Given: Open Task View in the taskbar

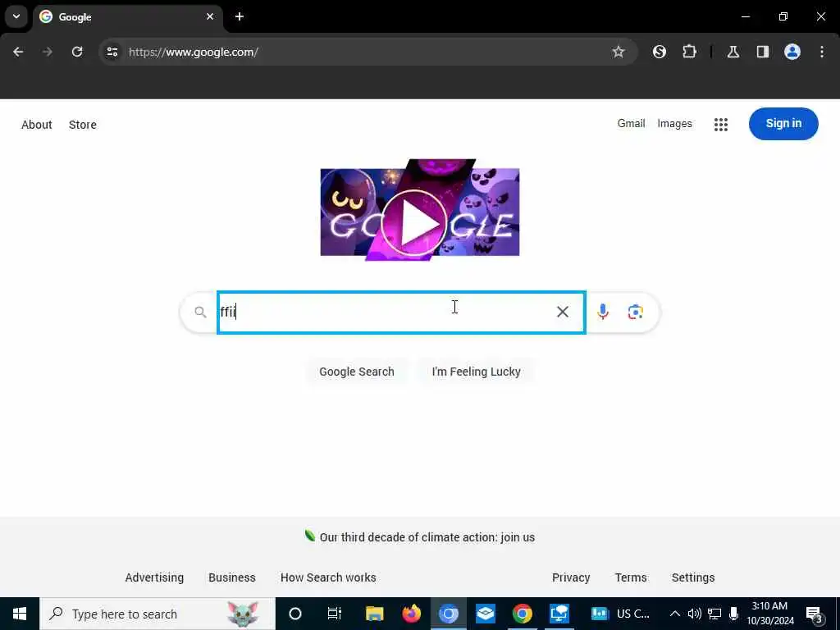Looking at the screenshot, I should (x=335, y=614).
